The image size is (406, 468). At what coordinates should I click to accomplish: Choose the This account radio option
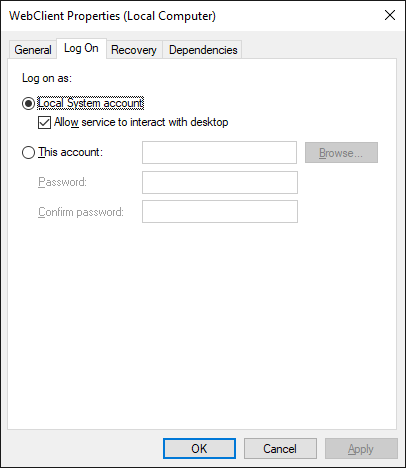(x=28, y=153)
